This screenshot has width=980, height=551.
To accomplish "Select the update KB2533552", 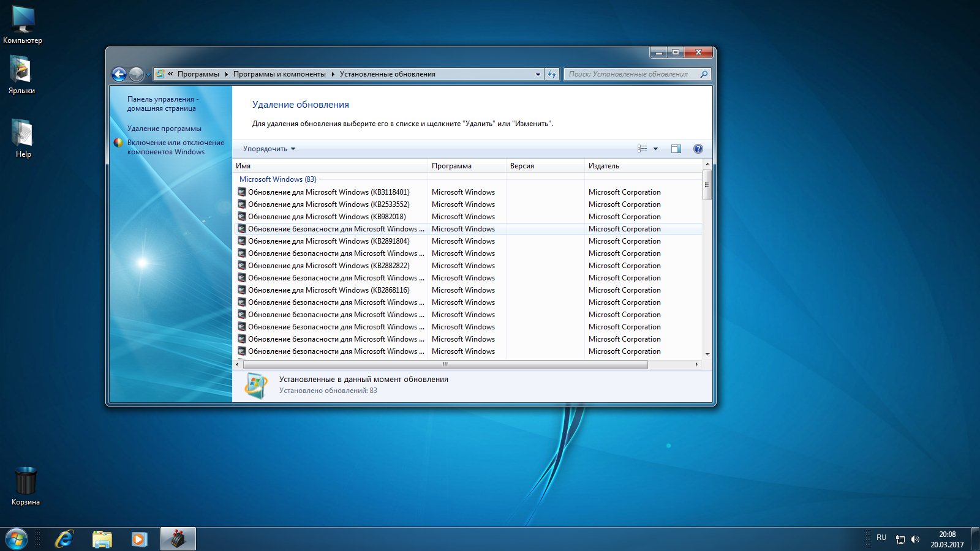I will tap(468, 204).
